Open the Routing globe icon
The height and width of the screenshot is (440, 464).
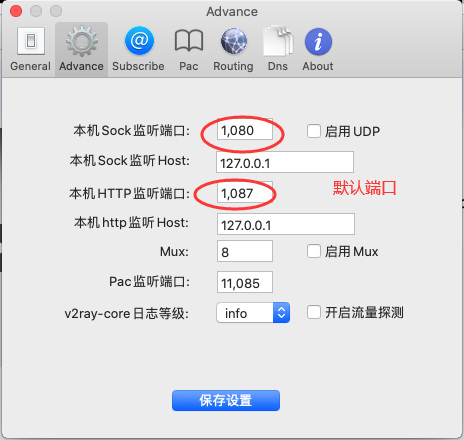tap(234, 41)
